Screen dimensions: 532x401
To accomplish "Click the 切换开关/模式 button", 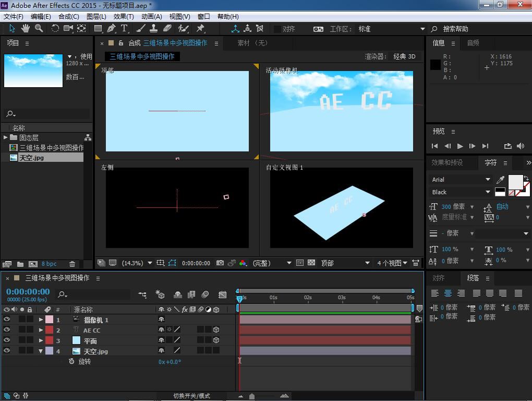I will (x=191, y=396).
